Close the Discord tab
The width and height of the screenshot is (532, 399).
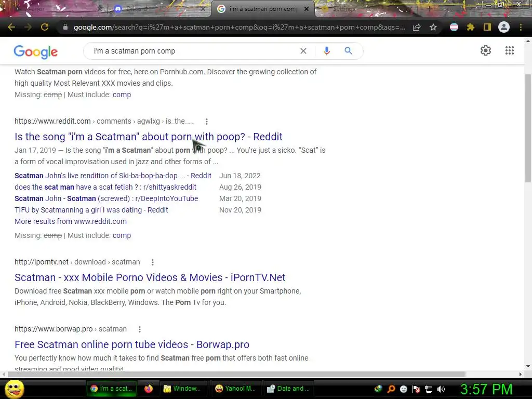pyautogui.click(x=203, y=9)
